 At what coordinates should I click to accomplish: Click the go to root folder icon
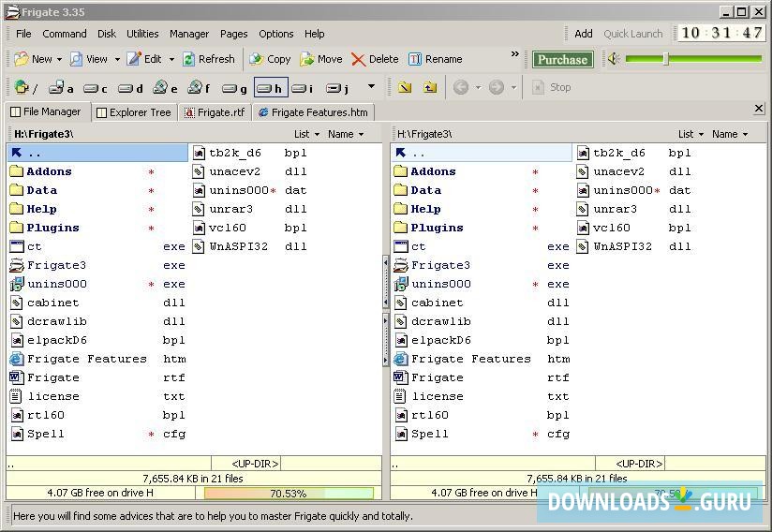click(x=405, y=87)
